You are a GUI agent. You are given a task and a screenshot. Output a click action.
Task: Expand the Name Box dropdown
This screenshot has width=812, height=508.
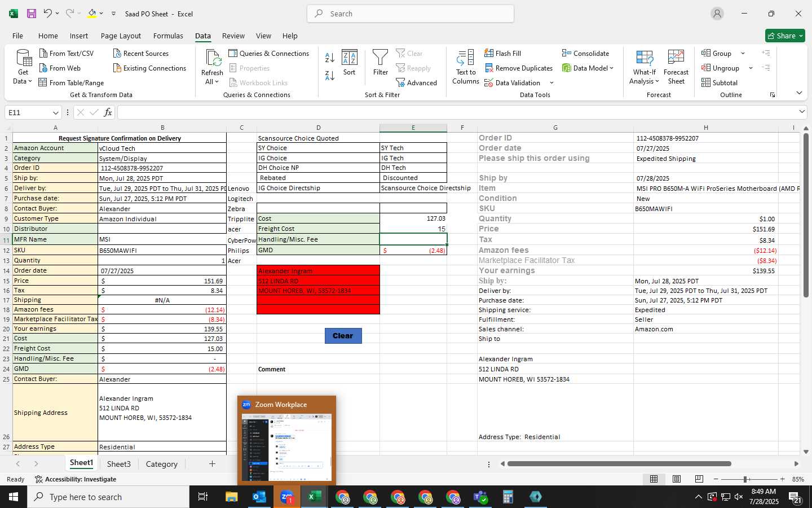(x=55, y=113)
